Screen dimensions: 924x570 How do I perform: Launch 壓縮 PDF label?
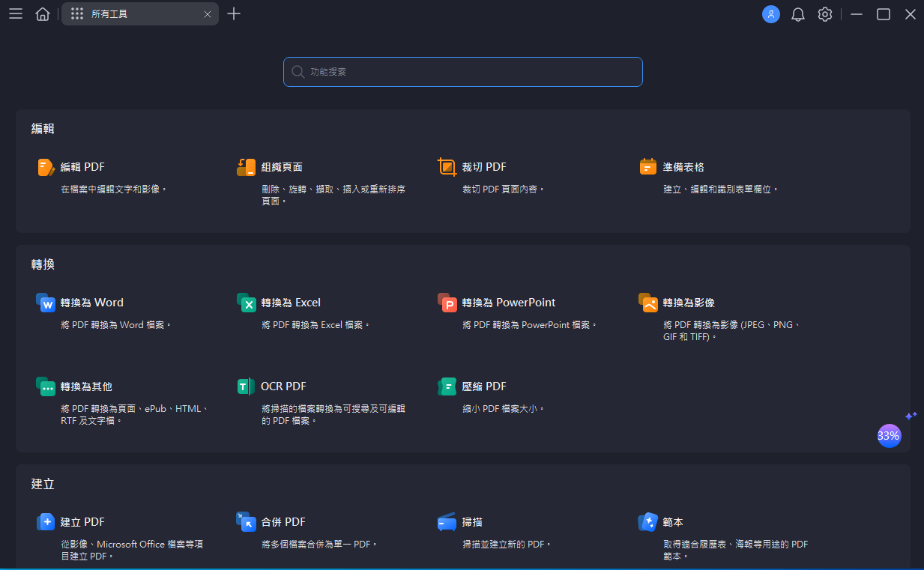point(484,386)
